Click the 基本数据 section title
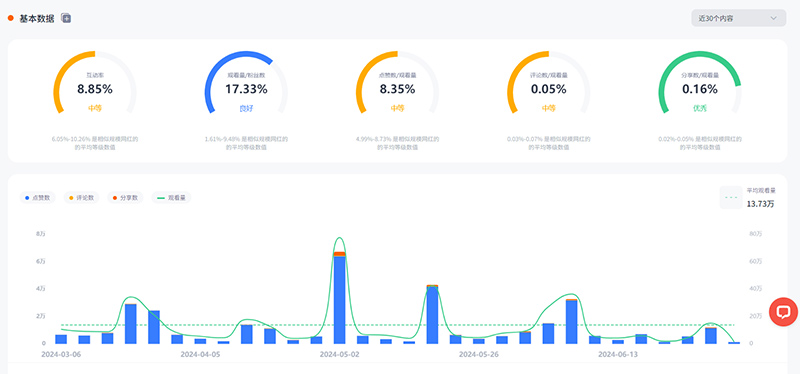Viewport: 800px width, 374px height. [x=37, y=18]
